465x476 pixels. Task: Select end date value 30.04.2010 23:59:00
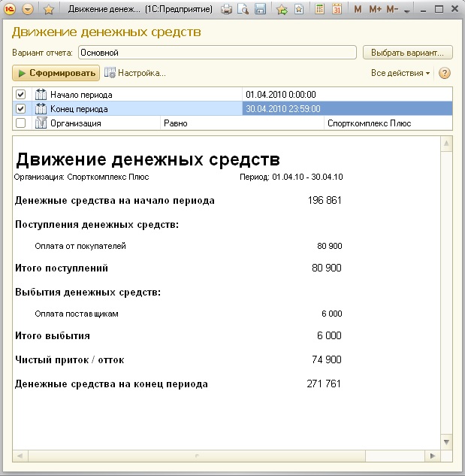pyautogui.click(x=347, y=109)
